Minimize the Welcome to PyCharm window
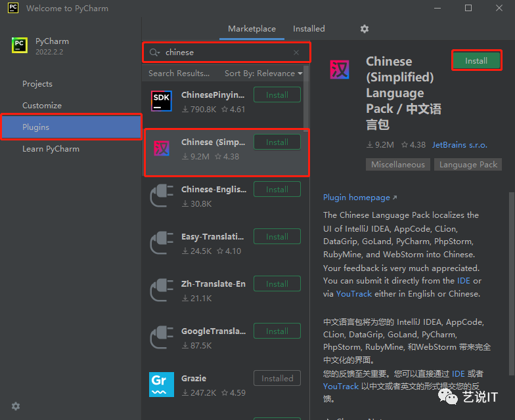 437,8
